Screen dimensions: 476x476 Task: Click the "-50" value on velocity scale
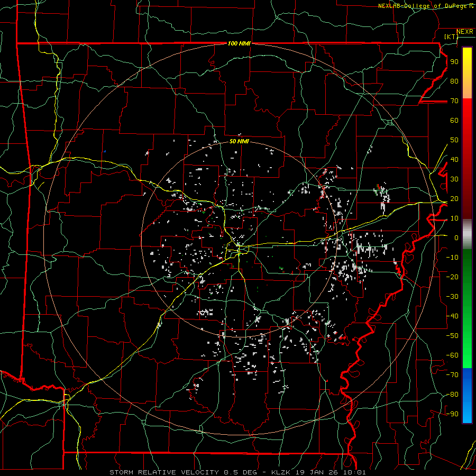click(452, 336)
